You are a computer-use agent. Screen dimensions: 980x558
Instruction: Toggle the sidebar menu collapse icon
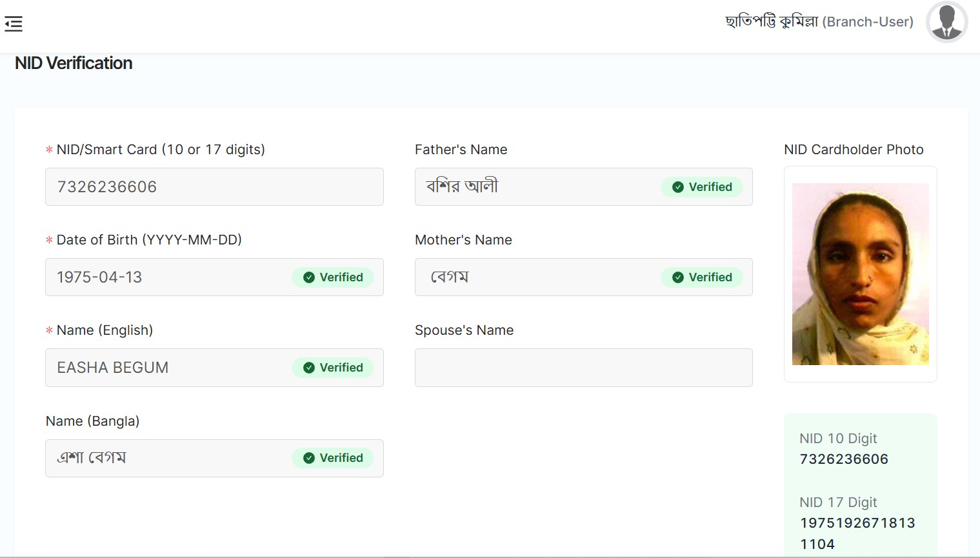14,25
